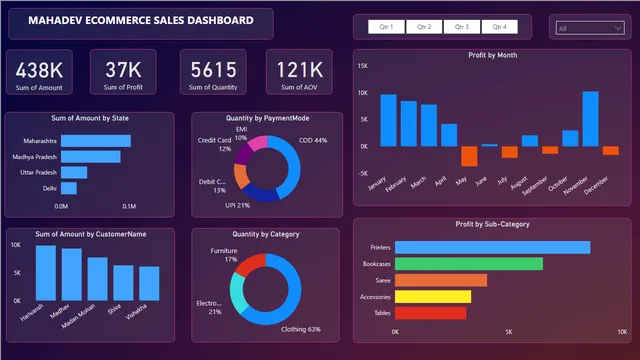
Task: Click the Quantity by PaymentMode title
Action: 267,118
